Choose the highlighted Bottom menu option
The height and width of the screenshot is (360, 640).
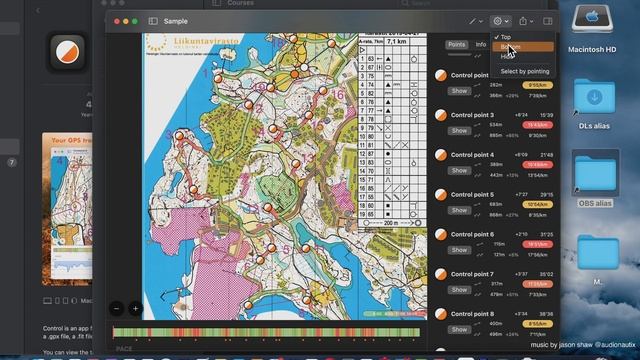pyautogui.click(x=523, y=47)
